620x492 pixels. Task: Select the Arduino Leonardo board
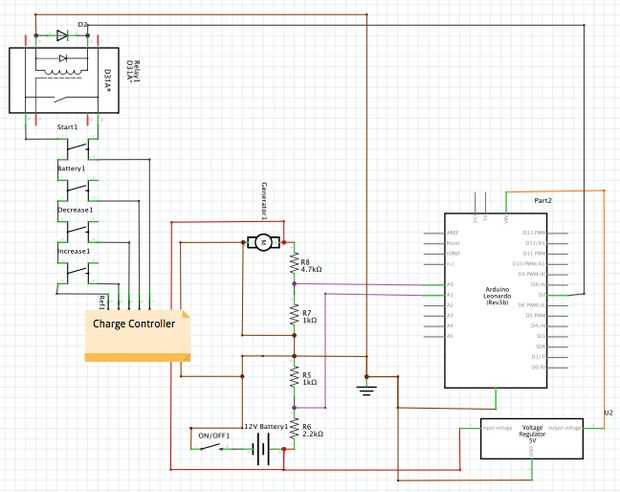click(496, 301)
